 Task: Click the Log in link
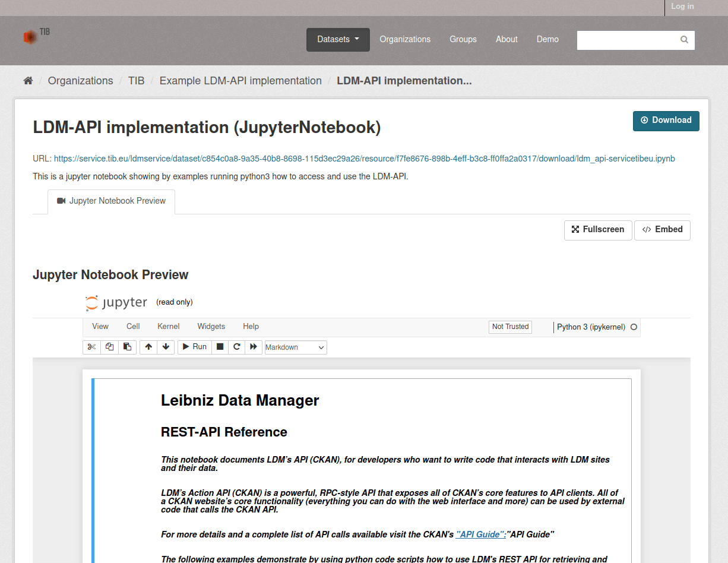682,7
